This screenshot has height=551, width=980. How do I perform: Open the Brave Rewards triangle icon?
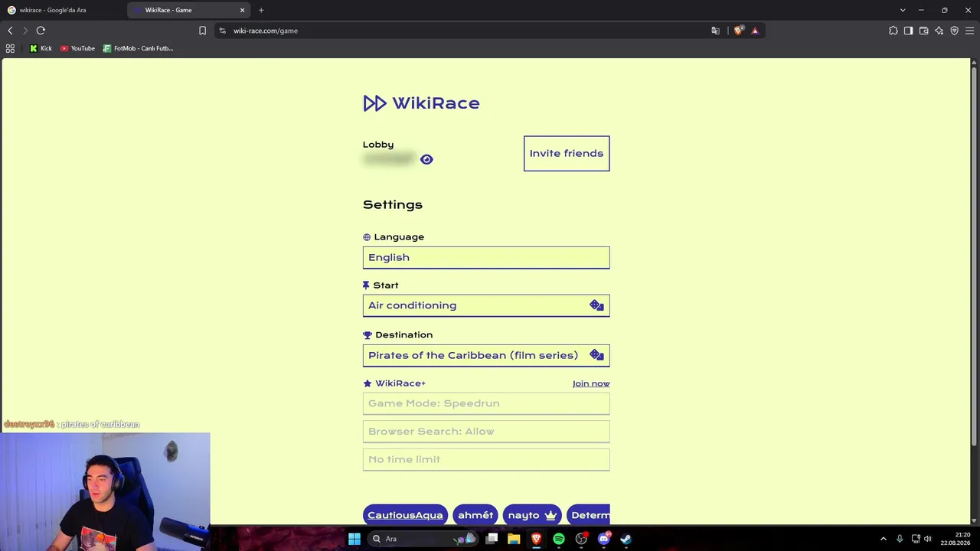click(755, 31)
